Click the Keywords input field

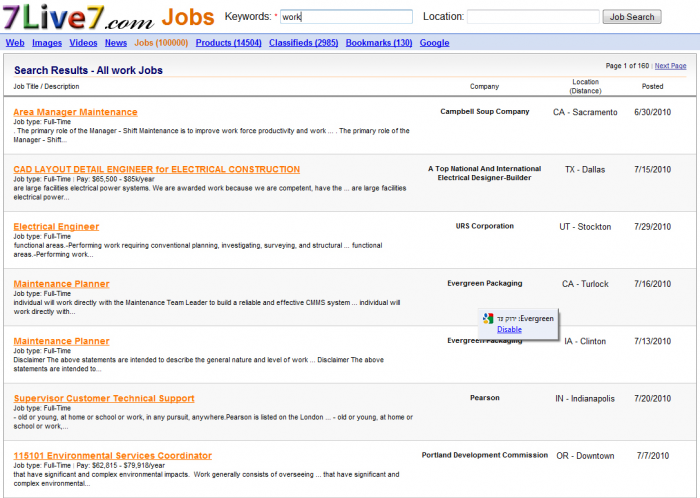pyautogui.click(x=346, y=17)
